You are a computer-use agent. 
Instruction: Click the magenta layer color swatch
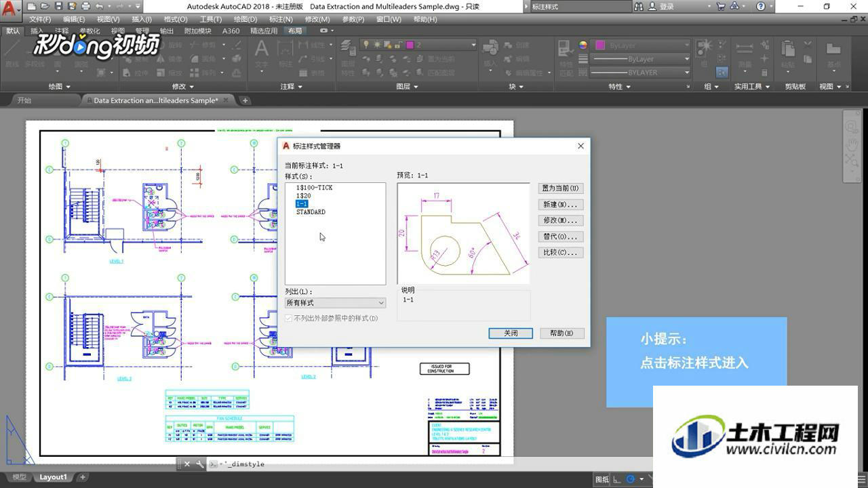[410, 45]
